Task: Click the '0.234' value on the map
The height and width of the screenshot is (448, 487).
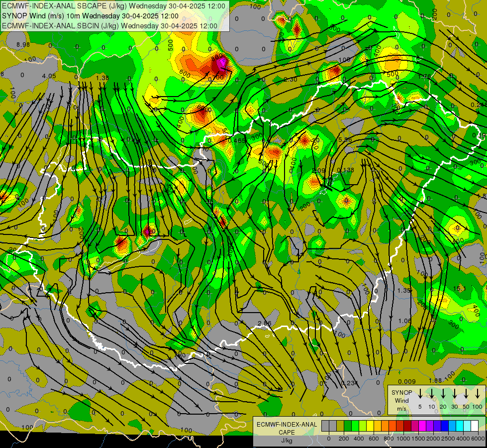Action: [349, 383]
